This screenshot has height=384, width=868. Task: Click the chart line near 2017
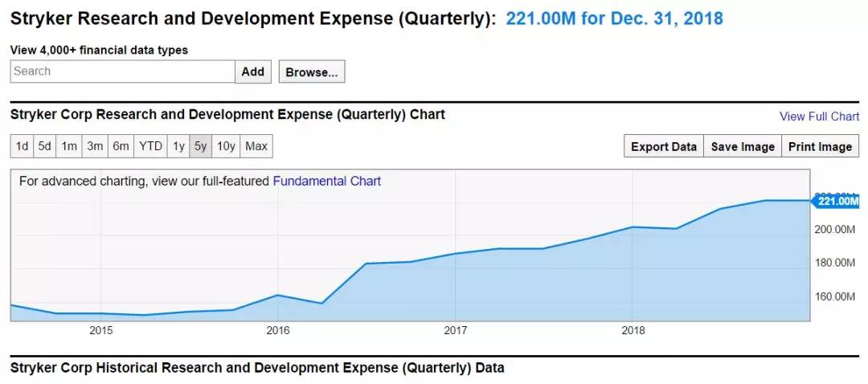455,254
